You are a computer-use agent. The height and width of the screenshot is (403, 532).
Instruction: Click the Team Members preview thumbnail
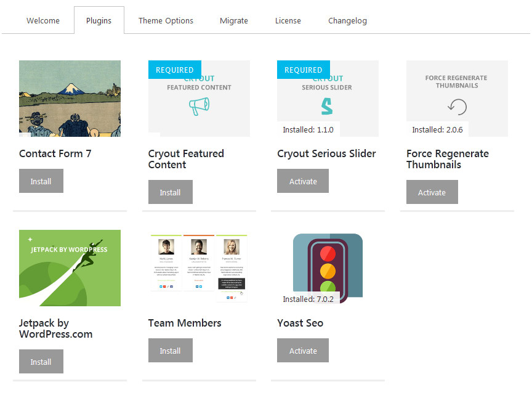pos(199,268)
